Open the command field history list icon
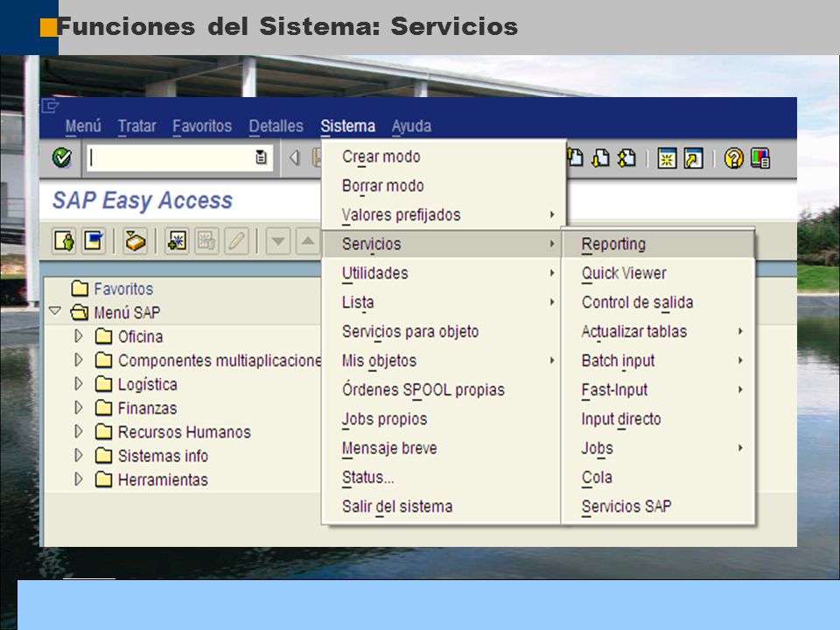This screenshot has height=630, width=840. click(261, 157)
